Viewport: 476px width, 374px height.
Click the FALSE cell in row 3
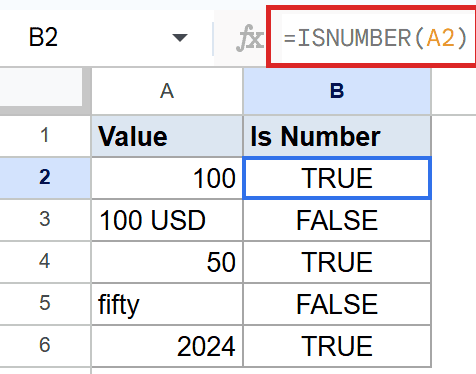(337, 220)
